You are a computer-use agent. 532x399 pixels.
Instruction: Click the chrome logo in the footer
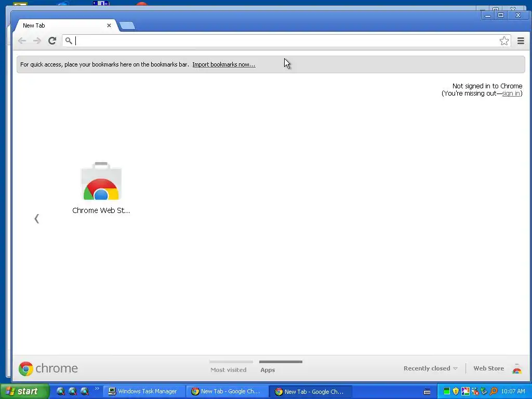(48, 368)
